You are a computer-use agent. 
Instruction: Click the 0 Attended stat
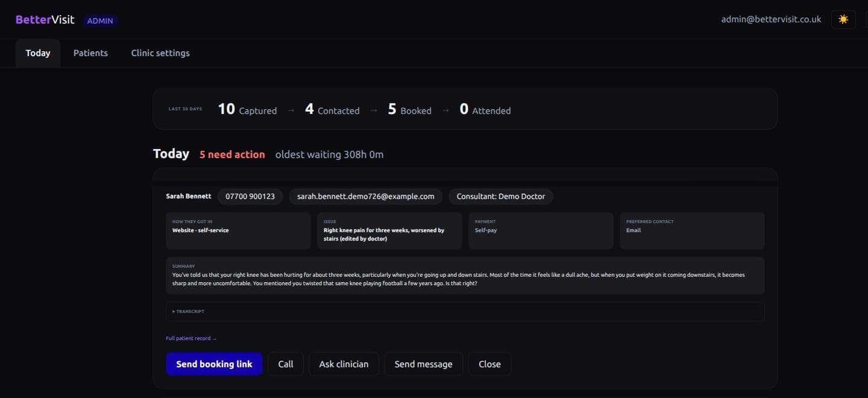point(485,109)
